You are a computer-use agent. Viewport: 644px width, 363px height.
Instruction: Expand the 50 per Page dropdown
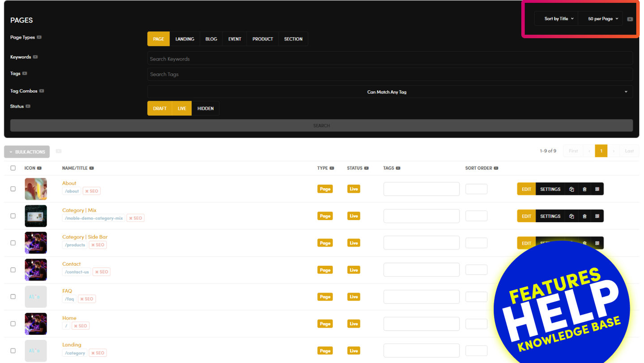602,19
